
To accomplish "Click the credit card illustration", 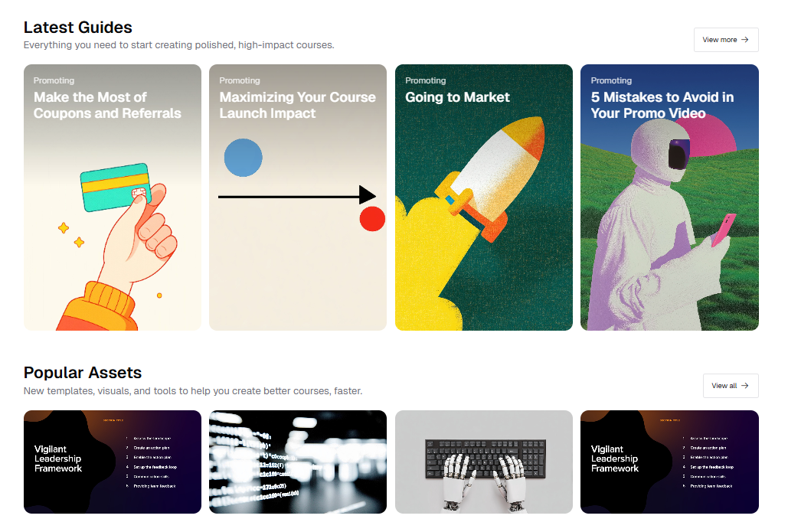I will pyautogui.click(x=115, y=187).
